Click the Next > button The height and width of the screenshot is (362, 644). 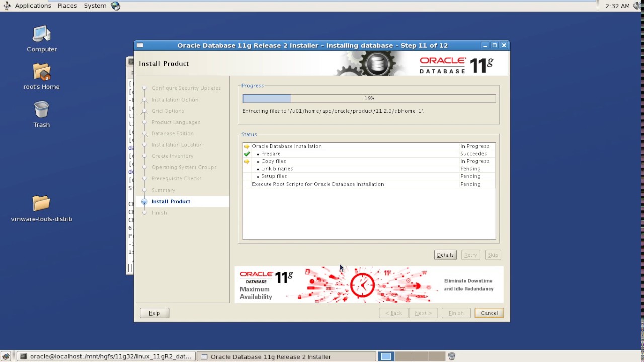423,313
